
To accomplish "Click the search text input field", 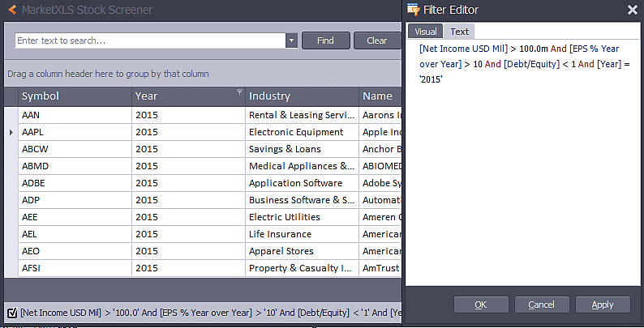I will point(150,40).
